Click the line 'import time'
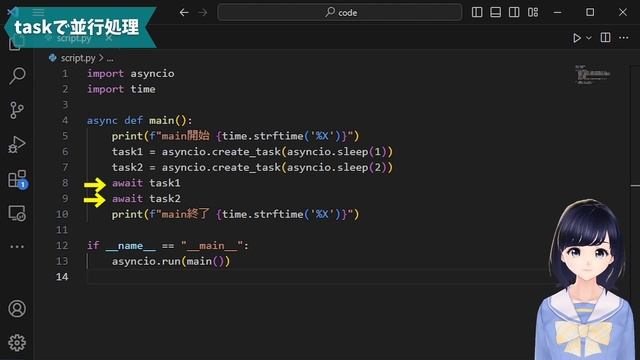The image size is (640, 360). click(121, 89)
